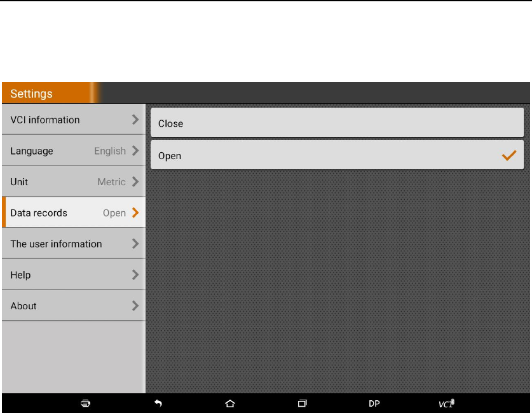Expand About row chevron
Screen dimensions: 532x413
coord(135,305)
